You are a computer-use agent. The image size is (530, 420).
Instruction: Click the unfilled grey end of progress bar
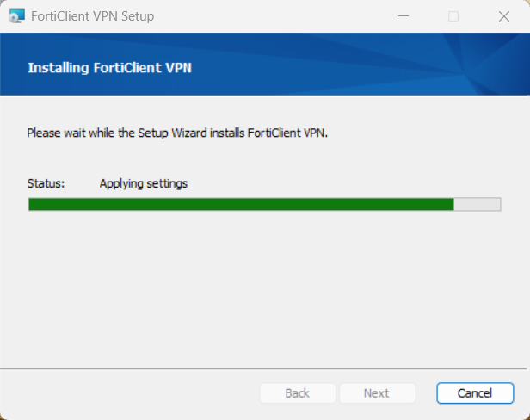pyautogui.click(x=478, y=204)
